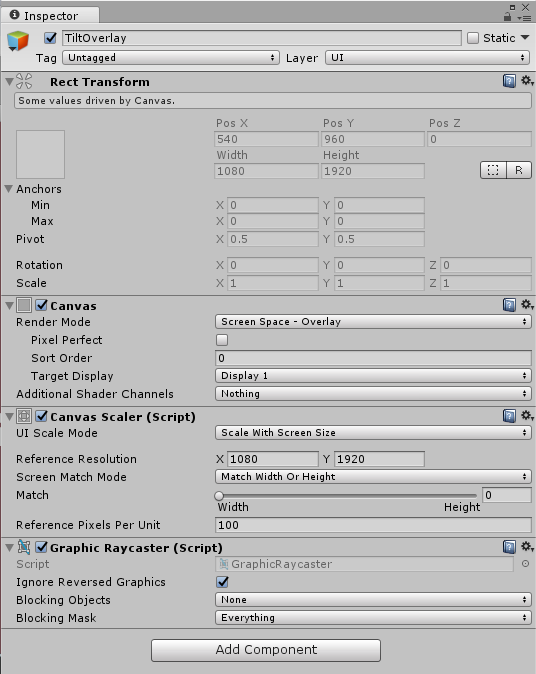The height and width of the screenshot is (674, 536).
Task: Click the GameObject cube icon
Action: click(18, 41)
